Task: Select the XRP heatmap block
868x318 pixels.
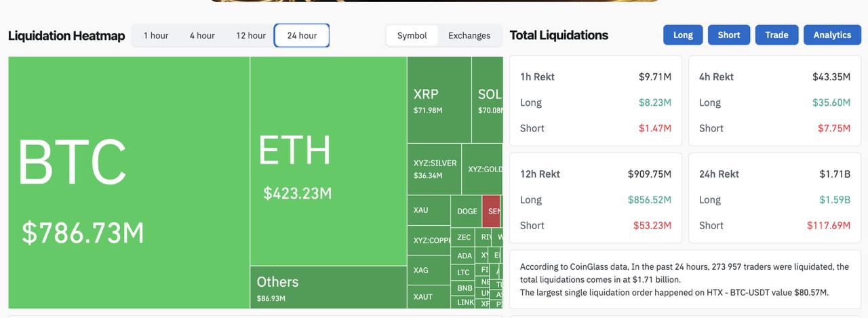Action: (439, 100)
